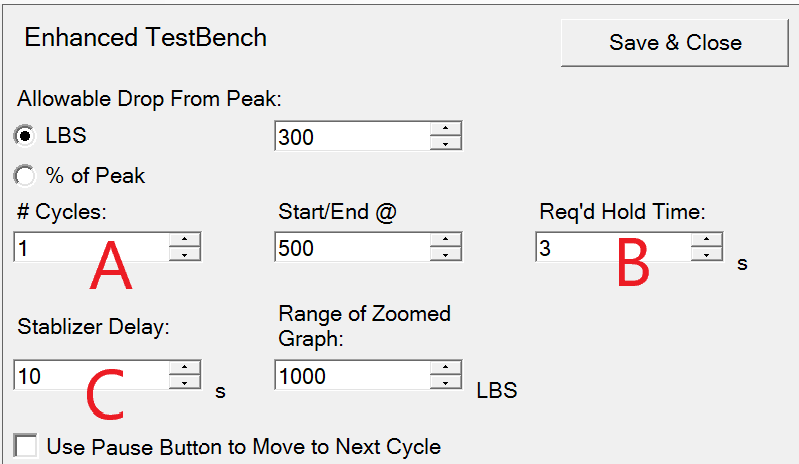Decrease Stablizer Delay with down arrow
This screenshot has width=799, height=464.
[184, 382]
